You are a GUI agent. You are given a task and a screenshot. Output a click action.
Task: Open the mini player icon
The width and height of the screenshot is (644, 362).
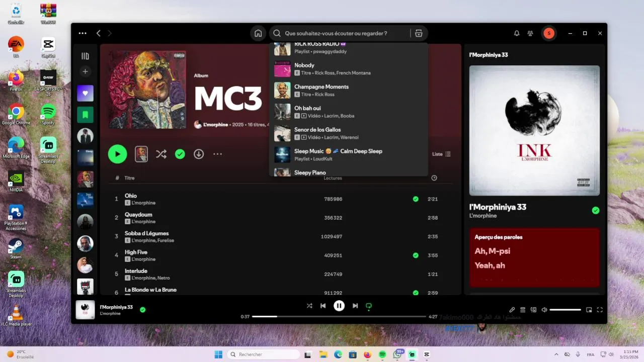coord(589,310)
